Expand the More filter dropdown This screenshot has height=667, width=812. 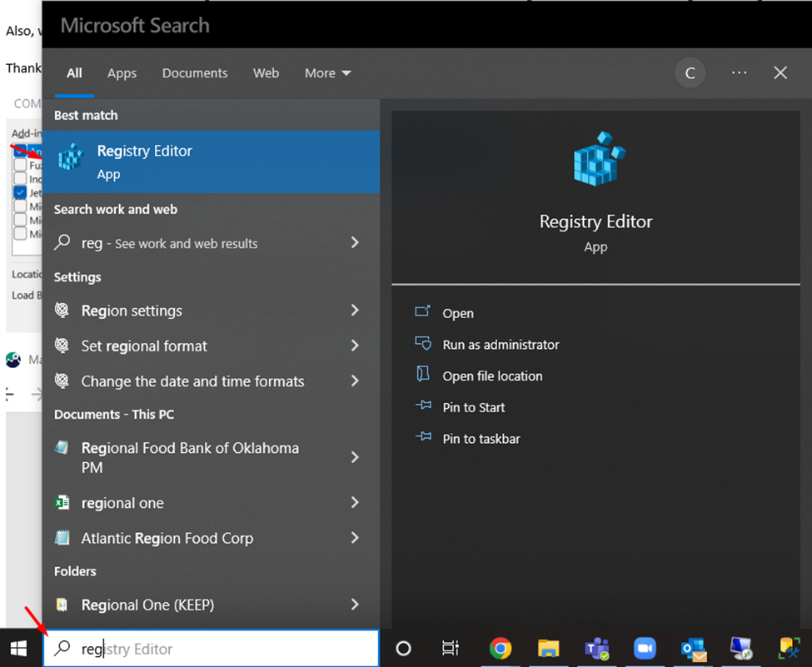tap(328, 73)
